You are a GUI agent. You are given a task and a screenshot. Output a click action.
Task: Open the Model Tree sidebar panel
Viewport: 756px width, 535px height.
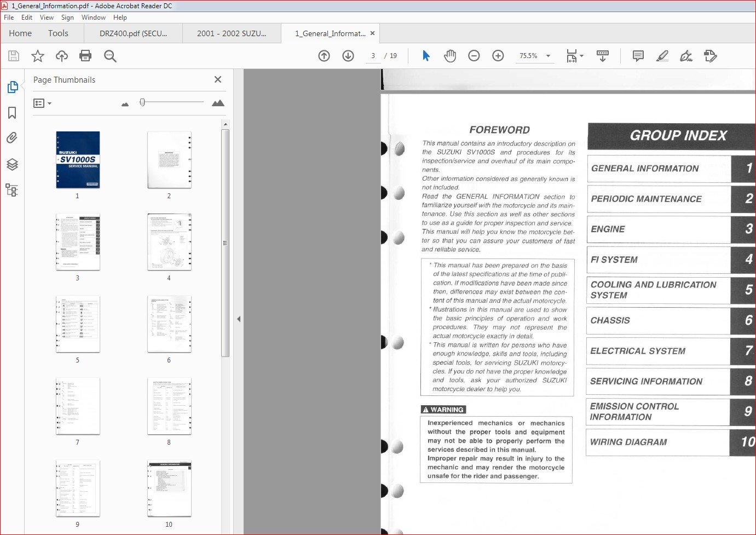(x=12, y=190)
